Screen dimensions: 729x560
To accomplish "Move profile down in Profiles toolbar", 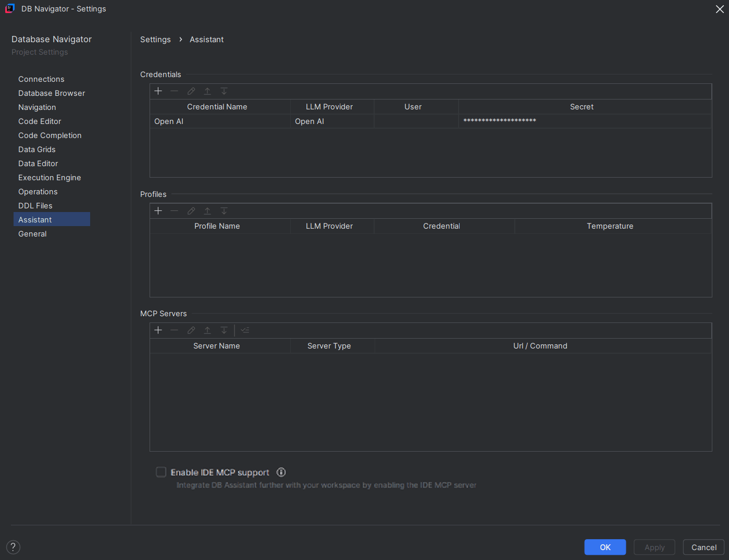I will (224, 211).
